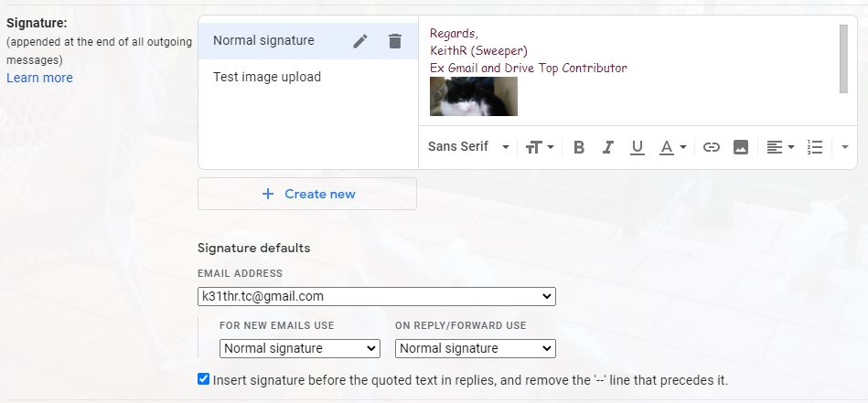The height and width of the screenshot is (403, 868).
Task: Click 'Ex Gmail and Drive Top Contributor' line
Action: pyautogui.click(x=529, y=68)
